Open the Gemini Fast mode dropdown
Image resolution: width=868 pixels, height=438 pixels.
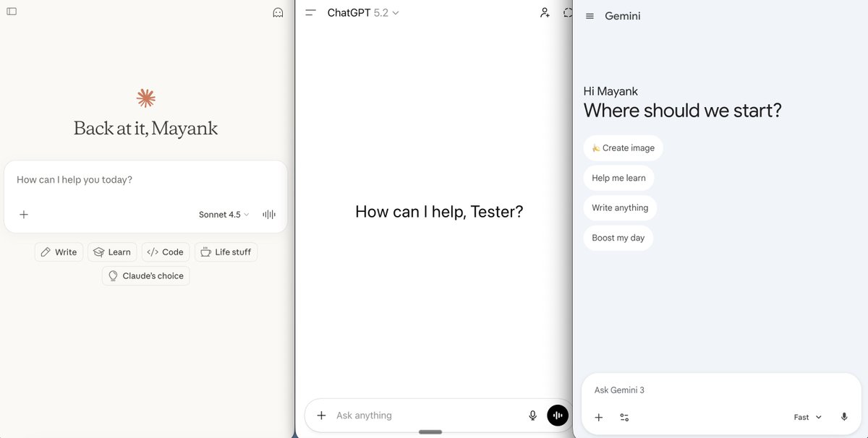tap(808, 417)
